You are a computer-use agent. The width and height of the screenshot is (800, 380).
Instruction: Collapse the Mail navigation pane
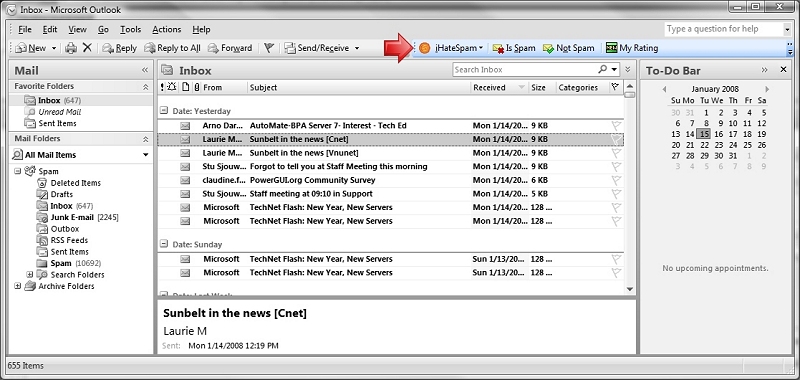(145, 70)
